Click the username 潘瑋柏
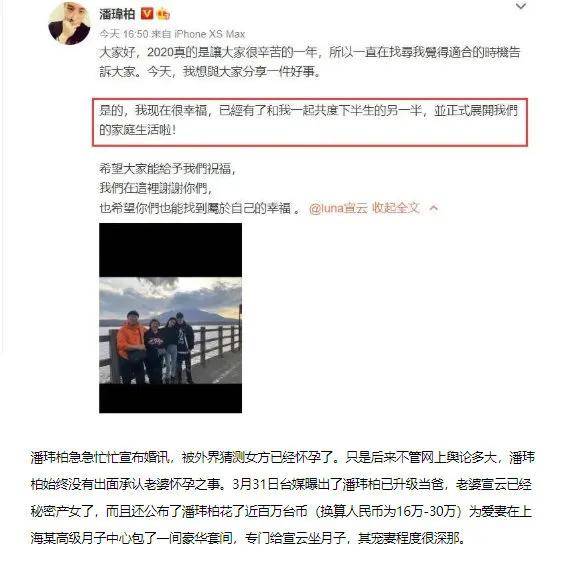The image size is (571, 562). click(117, 15)
